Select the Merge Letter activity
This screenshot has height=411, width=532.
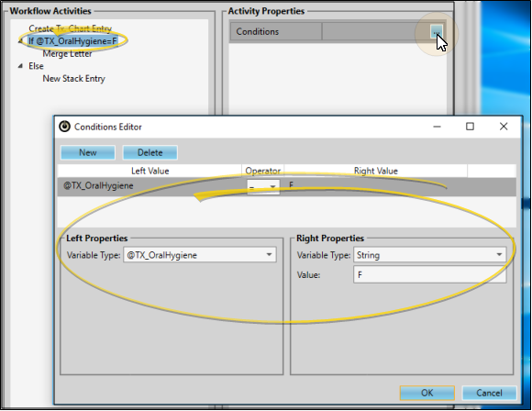coord(67,53)
